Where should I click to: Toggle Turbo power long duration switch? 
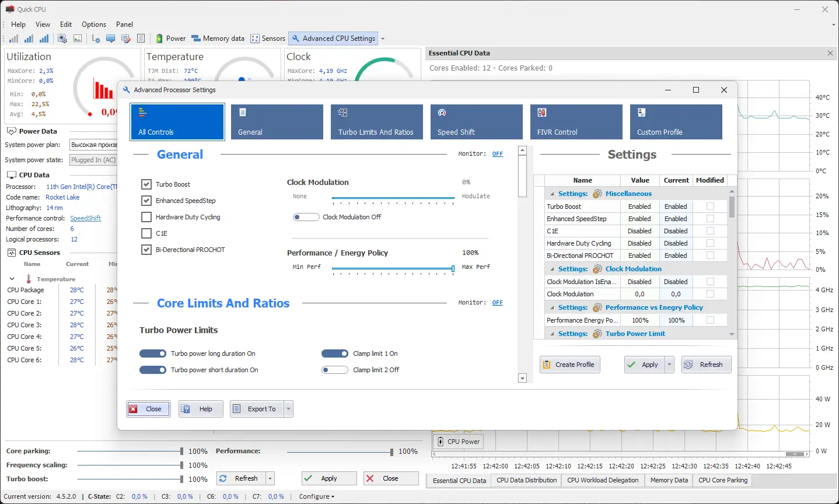tap(153, 353)
